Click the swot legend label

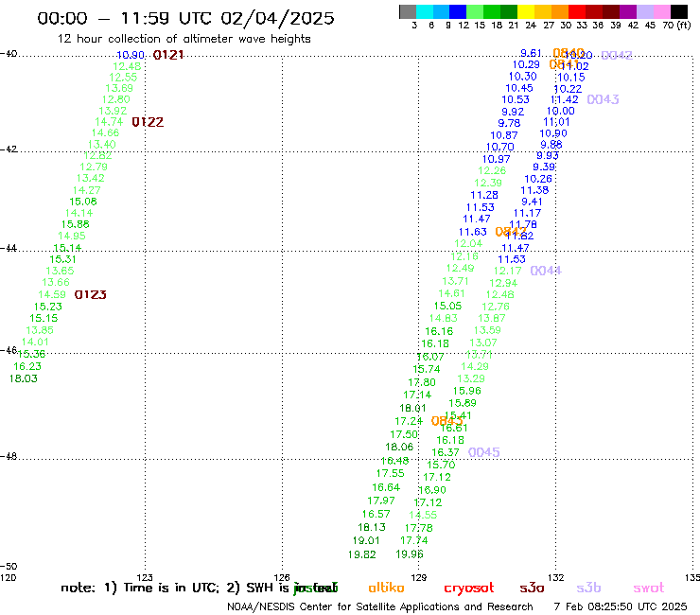649,589
